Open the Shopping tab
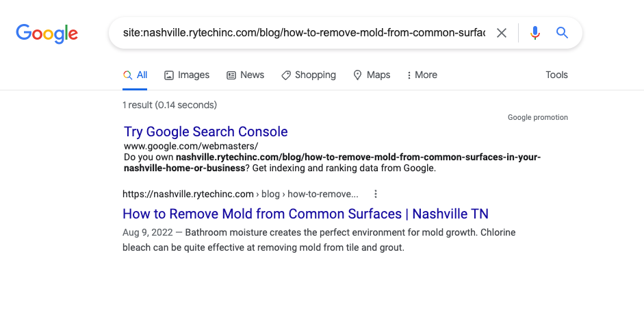The width and height of the screenshot is (644, 311). click(x=308, y=75)
